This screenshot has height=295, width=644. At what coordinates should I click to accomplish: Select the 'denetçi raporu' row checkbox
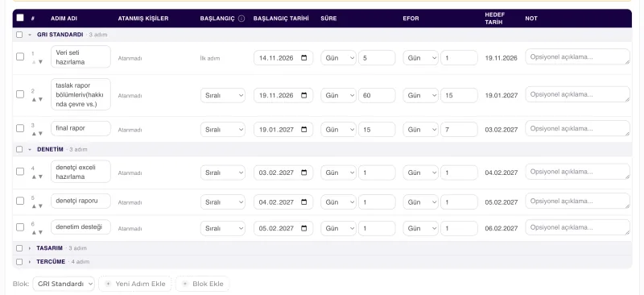pyautogui.click(x=20, y=202)
